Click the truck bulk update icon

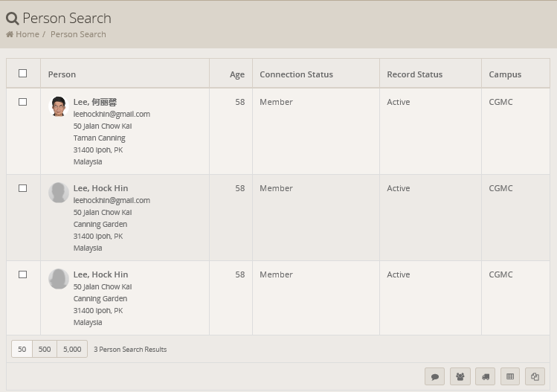485,377
